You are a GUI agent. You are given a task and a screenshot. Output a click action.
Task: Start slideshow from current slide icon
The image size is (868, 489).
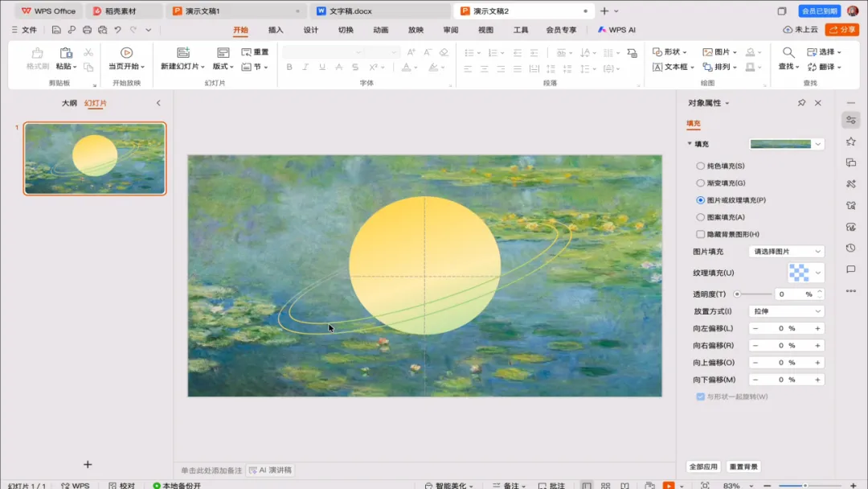click(x=126, y=52)
